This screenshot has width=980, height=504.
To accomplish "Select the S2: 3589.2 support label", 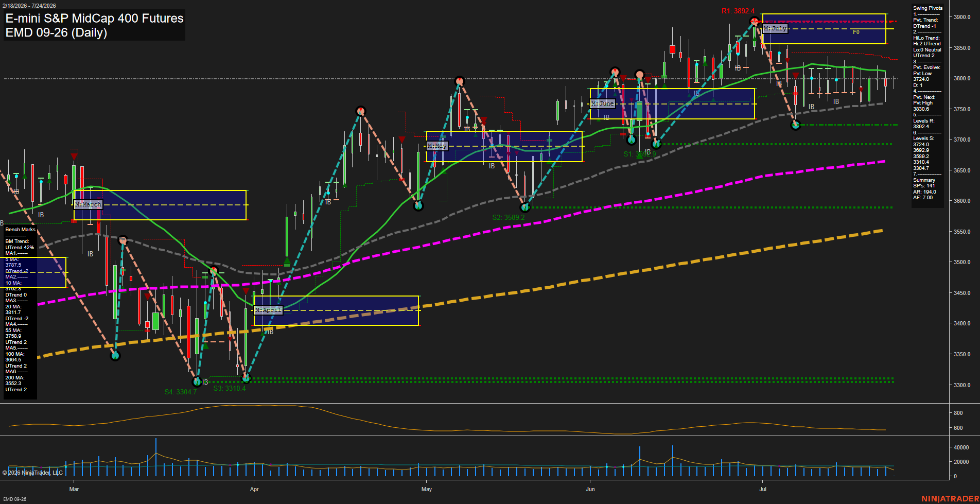I will coord(509,217).
